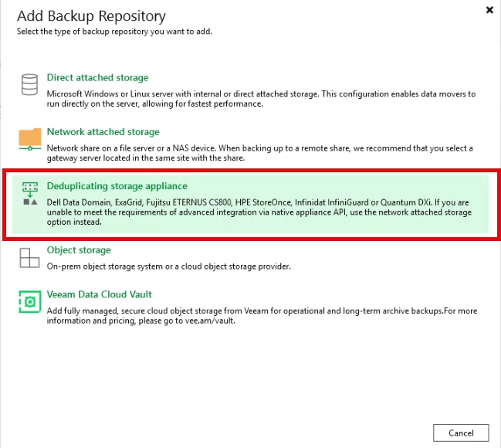This screenshot has height=448, width=501.
Task: Click the Cancel button
Action: point(461,433)
